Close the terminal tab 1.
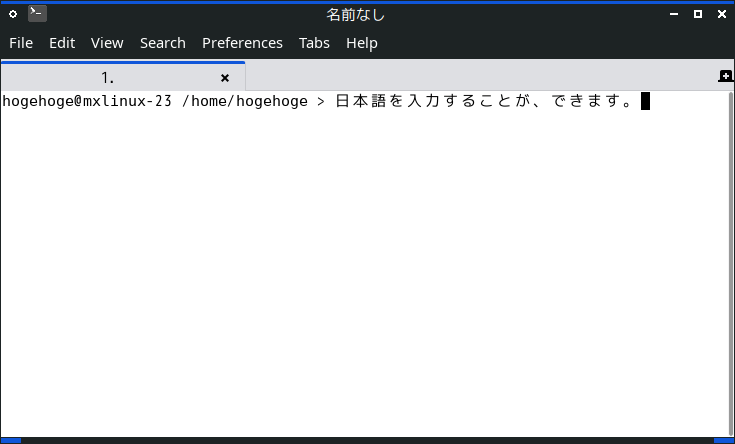 pos(225,78)
